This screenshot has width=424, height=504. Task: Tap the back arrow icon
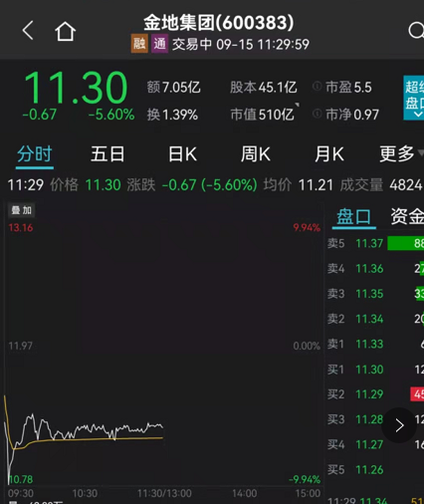click(28, 31)
